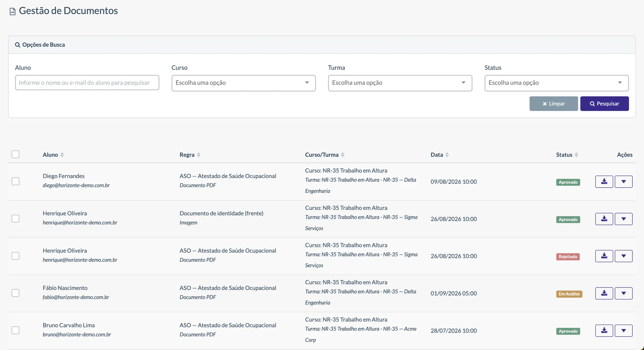Download Diego Fernandes' ASO document

pyautogui.click(x=604, y=181)
